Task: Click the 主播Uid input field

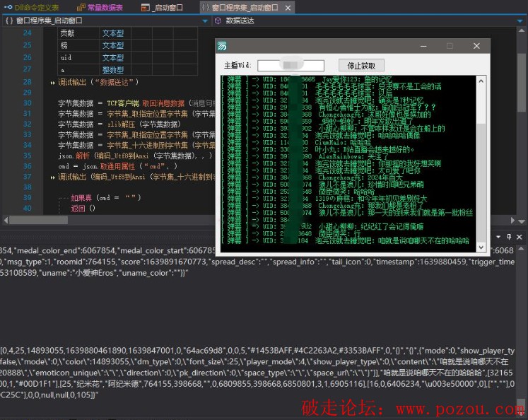Action: pos(291,66)
